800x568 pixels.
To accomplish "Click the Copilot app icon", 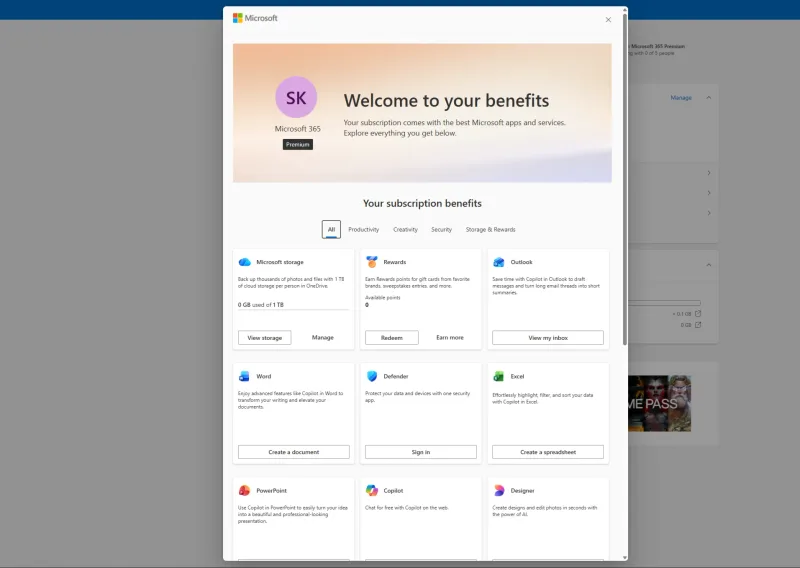I will click(372, 490).
